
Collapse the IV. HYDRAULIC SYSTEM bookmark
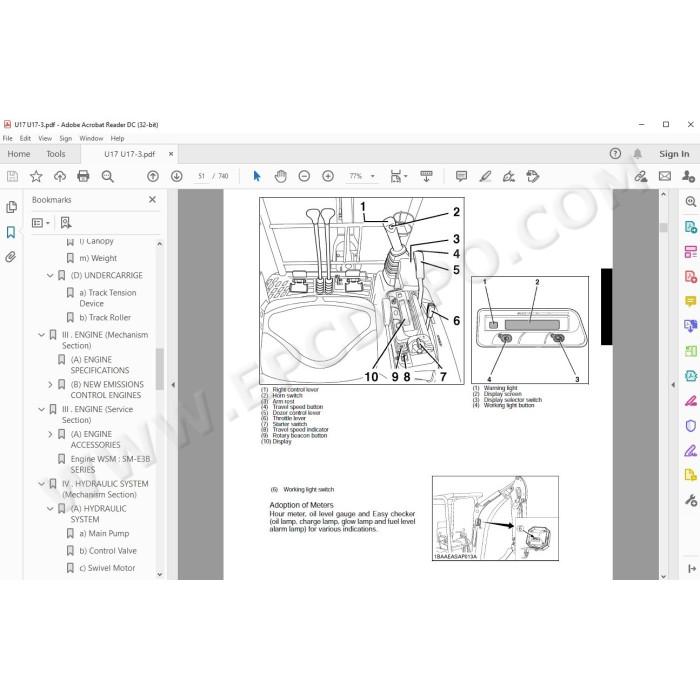(x=41, y=484)
